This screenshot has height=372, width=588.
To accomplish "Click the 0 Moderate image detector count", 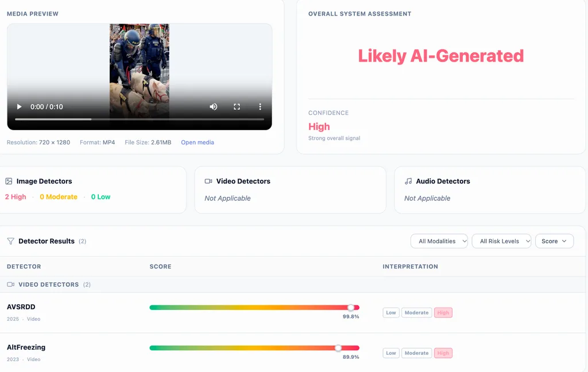I will pyautogui.click(x=59, y=197).
